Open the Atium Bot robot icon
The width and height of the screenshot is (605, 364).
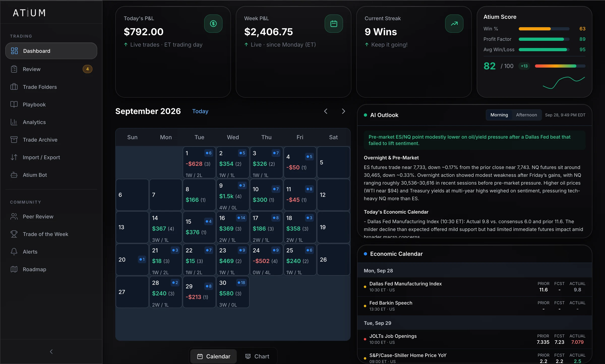tap(14, 175)
